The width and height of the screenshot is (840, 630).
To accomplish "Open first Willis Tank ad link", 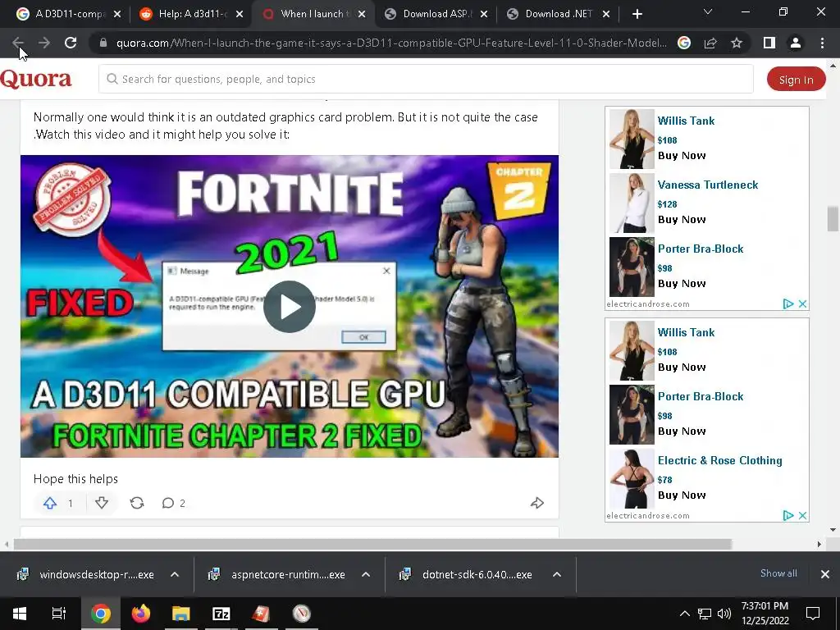I will [x=686, y=121].
